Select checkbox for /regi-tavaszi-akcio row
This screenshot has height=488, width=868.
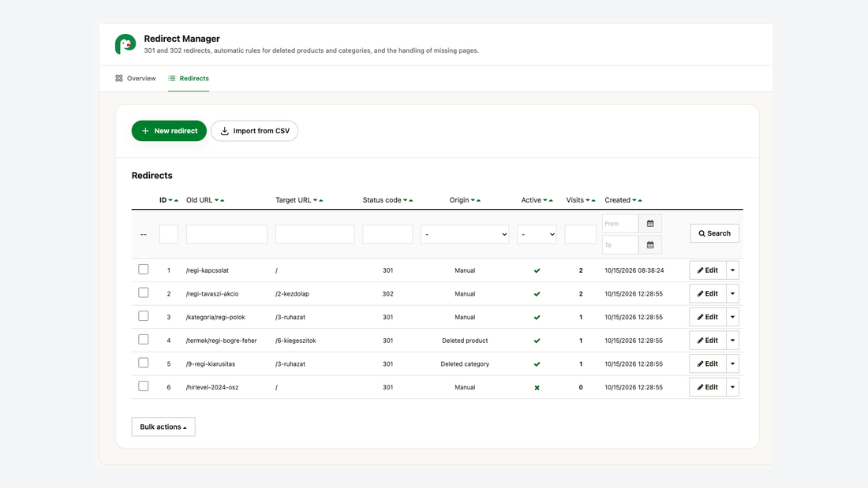click(x=144, y=292)
